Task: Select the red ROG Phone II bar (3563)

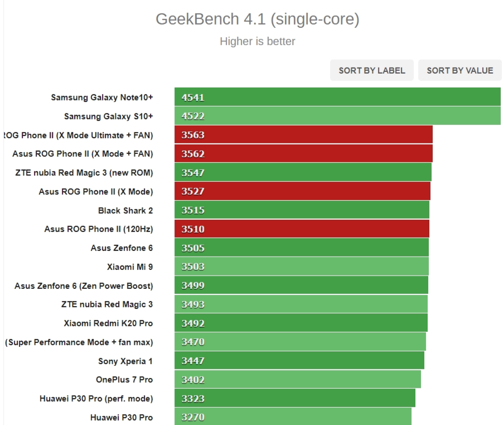Action: pyautogui.click(x=303, y=135)
